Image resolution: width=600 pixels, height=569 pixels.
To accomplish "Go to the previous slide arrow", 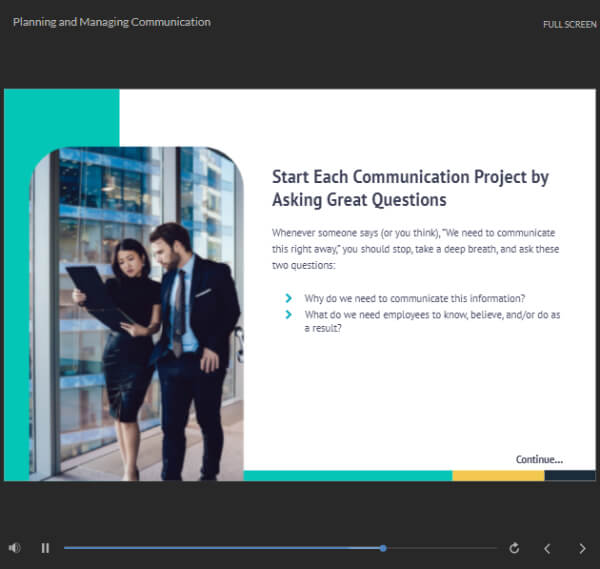I will [547, 548].
